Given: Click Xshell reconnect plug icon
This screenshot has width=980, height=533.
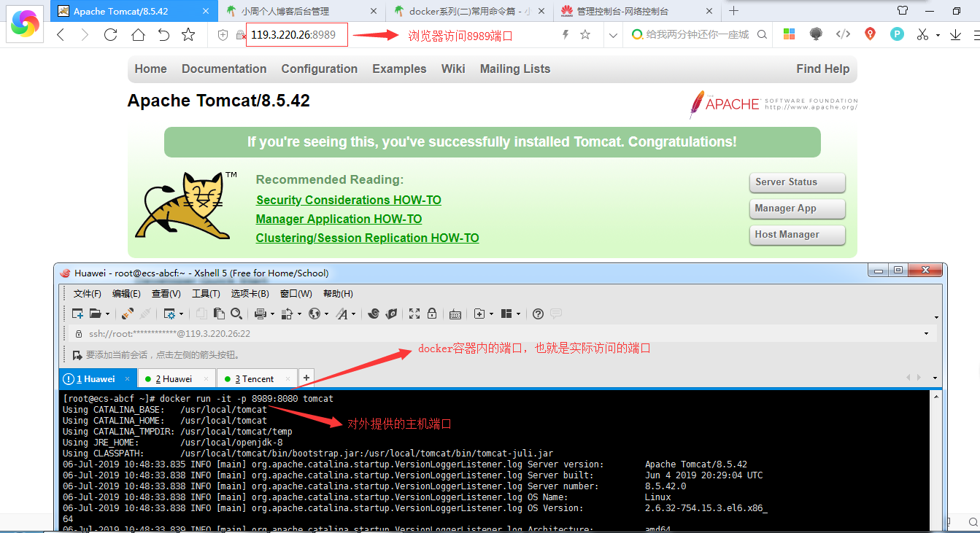Looking at the screenshot, I should [x=128, y=314].
